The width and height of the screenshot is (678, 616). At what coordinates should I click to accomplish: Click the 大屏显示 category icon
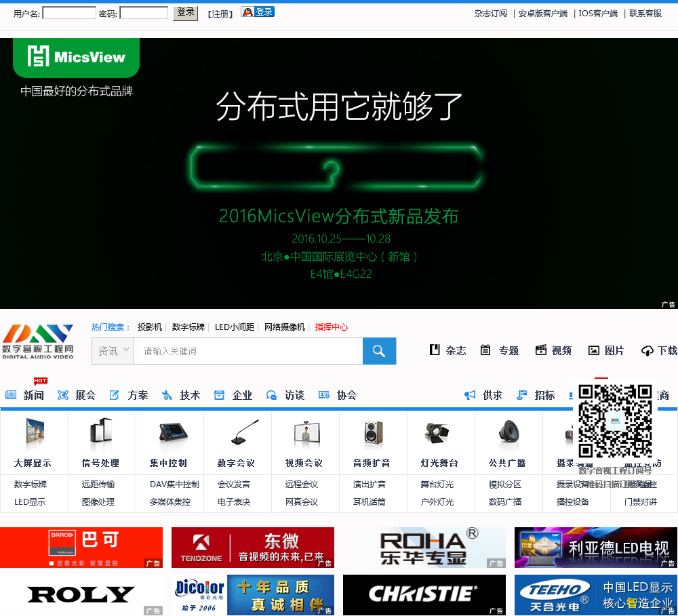click(x=35, y=434)
